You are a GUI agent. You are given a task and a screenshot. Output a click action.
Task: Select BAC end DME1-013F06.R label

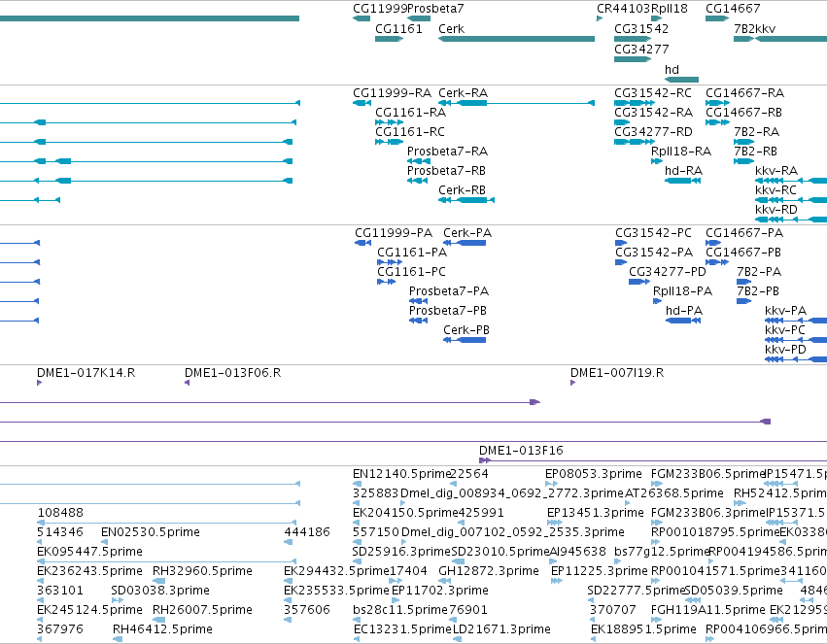232,374
